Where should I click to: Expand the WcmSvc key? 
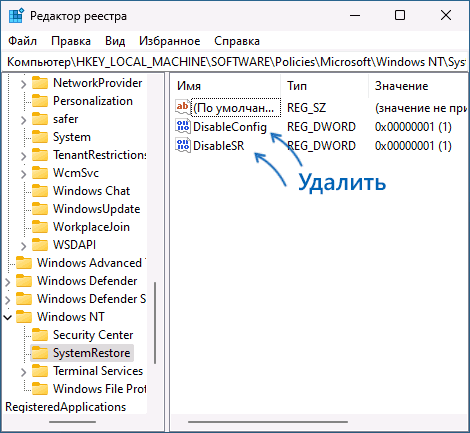[23, 174]
